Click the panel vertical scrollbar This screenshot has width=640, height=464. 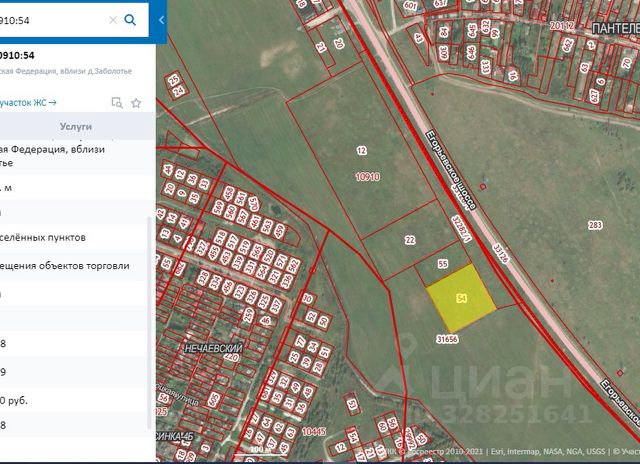149,322
